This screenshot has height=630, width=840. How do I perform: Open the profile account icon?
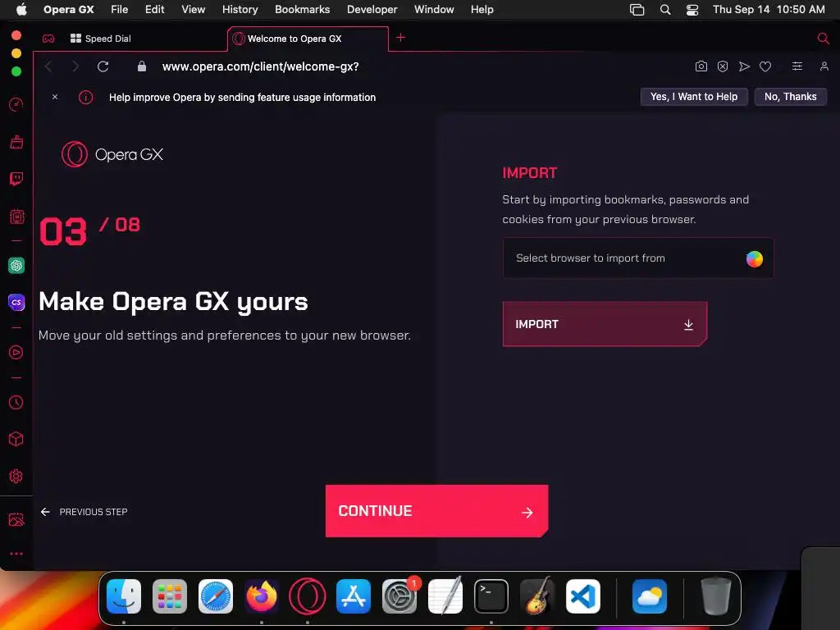[x=824, y=66]
